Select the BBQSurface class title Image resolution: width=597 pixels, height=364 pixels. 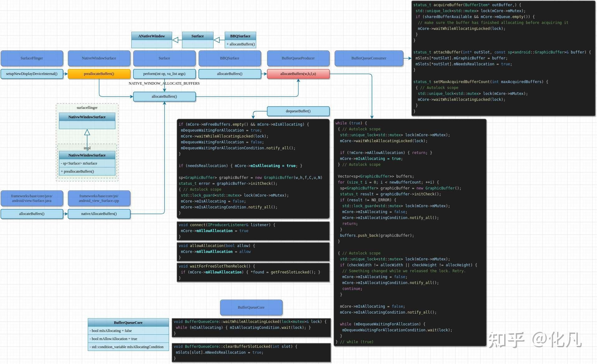(x=240, y=36)
